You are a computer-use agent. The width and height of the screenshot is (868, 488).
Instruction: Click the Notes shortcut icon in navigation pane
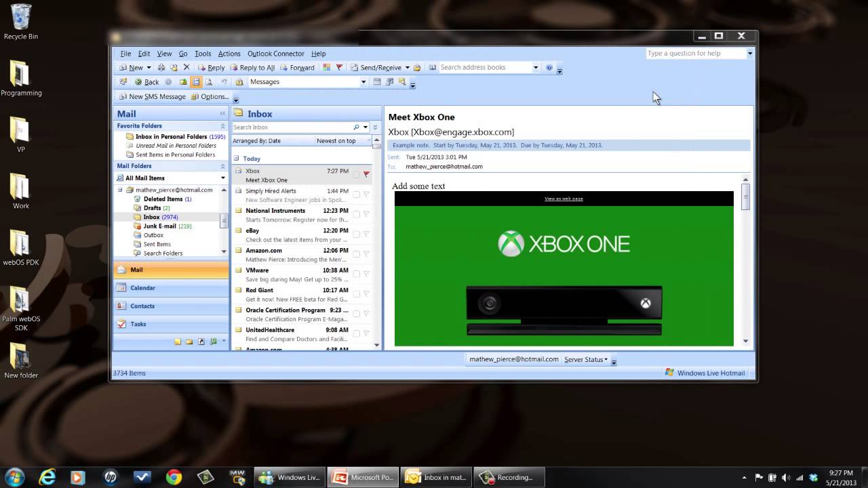tap(178, 342)
